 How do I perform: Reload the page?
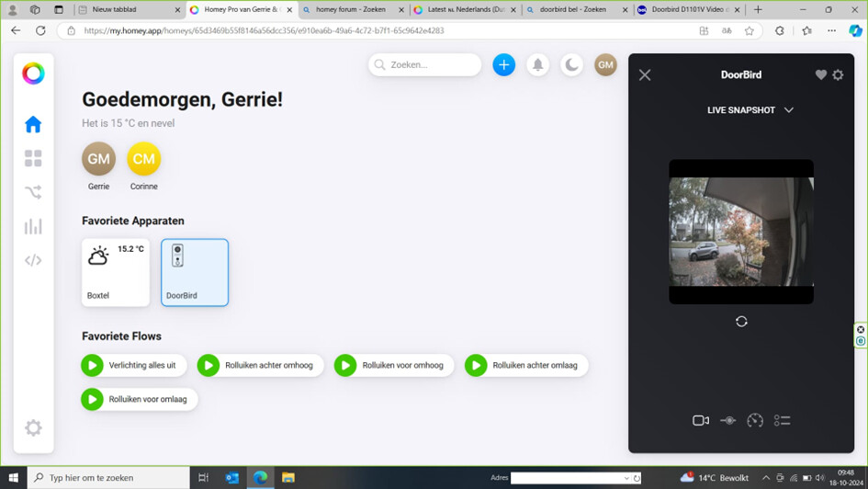(40, 30)
